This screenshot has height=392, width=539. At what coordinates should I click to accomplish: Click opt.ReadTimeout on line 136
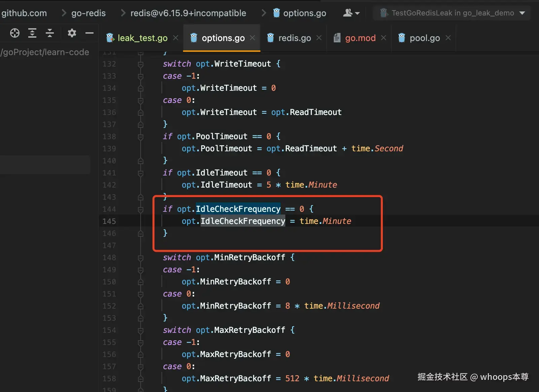point(307,112)
